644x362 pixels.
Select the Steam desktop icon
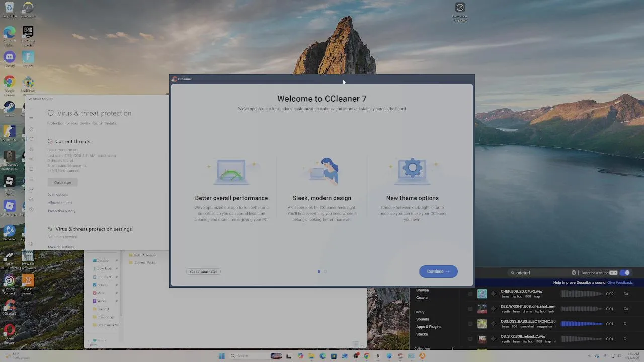click(9, 109)
